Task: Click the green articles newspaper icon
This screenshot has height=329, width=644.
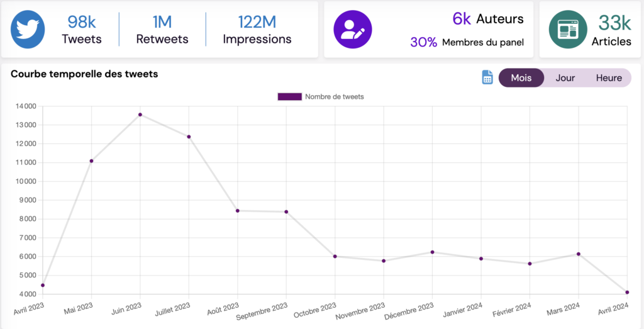Action: pos(567,29)
